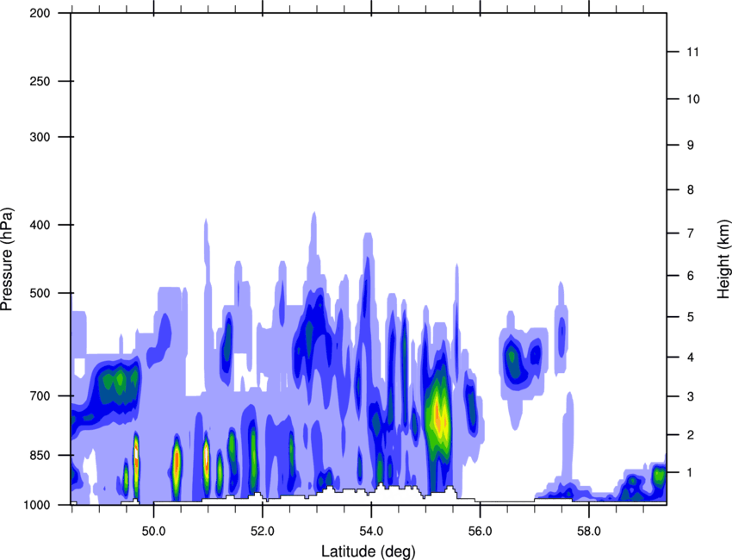732x560 pixels.
Task: Pick the height label 2 km
Action: pos(690,435)
